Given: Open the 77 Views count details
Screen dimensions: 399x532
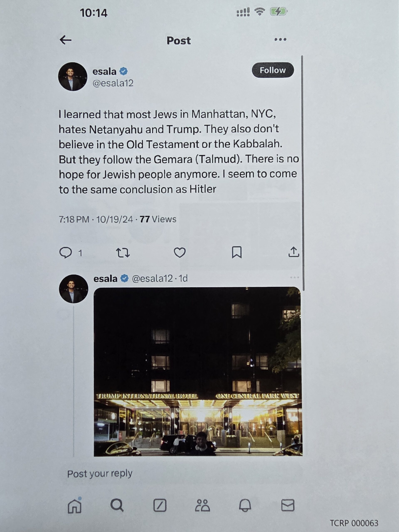Looking at the screenshot, I should pyautogui.click(x=158, y=219).
